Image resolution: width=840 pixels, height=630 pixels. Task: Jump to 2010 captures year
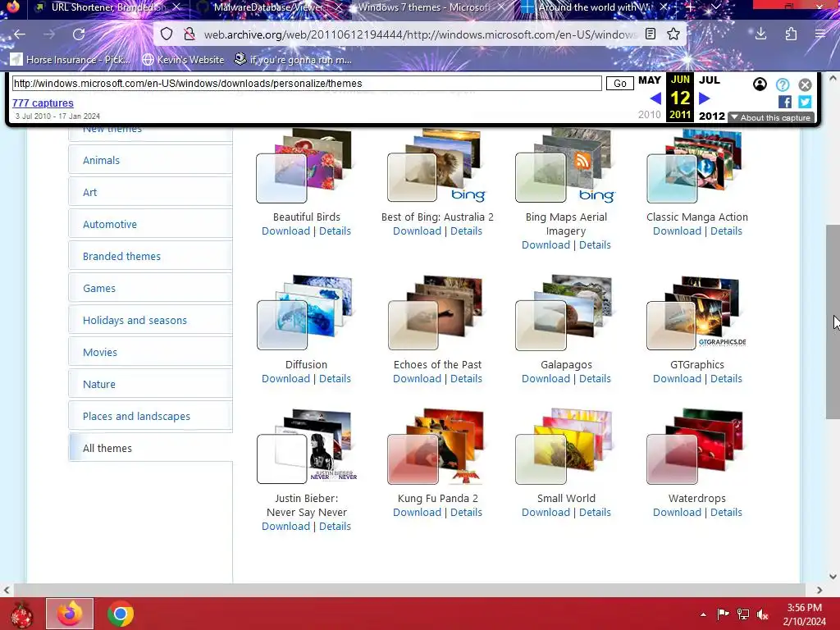pos(650,115)
